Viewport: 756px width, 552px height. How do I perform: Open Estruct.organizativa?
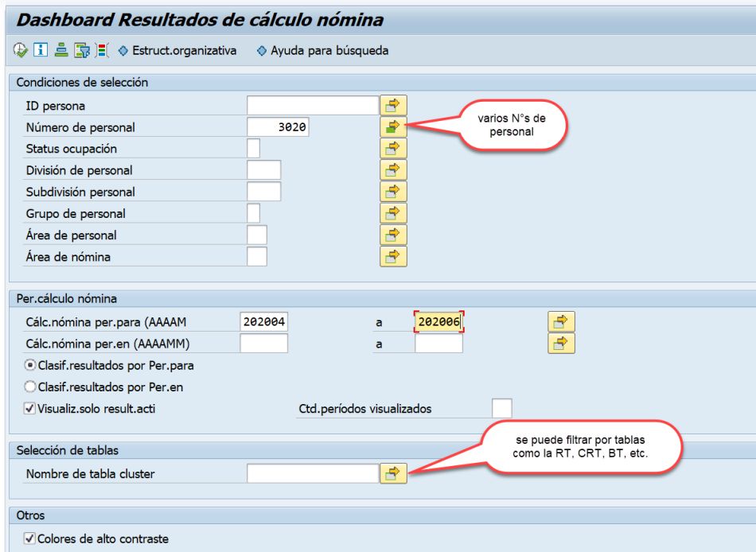click(177, 51)
